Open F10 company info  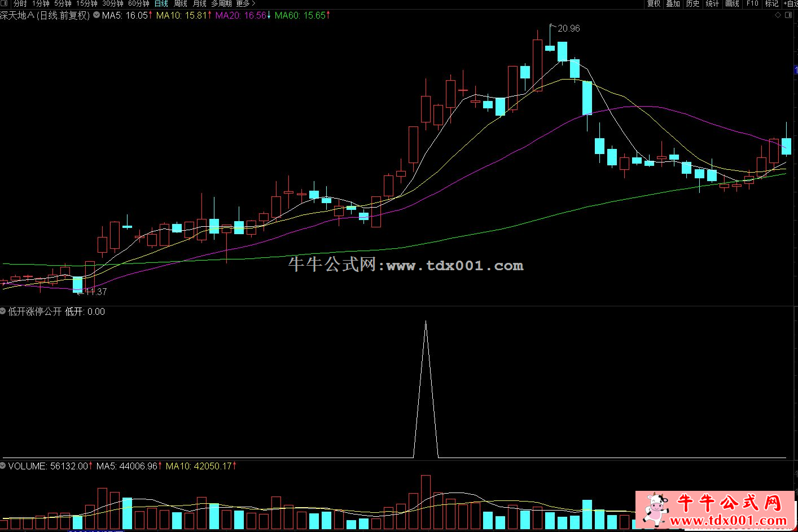click(x=752, y=3)
